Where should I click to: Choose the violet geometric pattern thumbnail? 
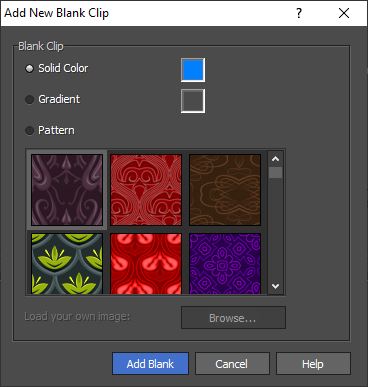pyautogui.click(x=225, y=264)
